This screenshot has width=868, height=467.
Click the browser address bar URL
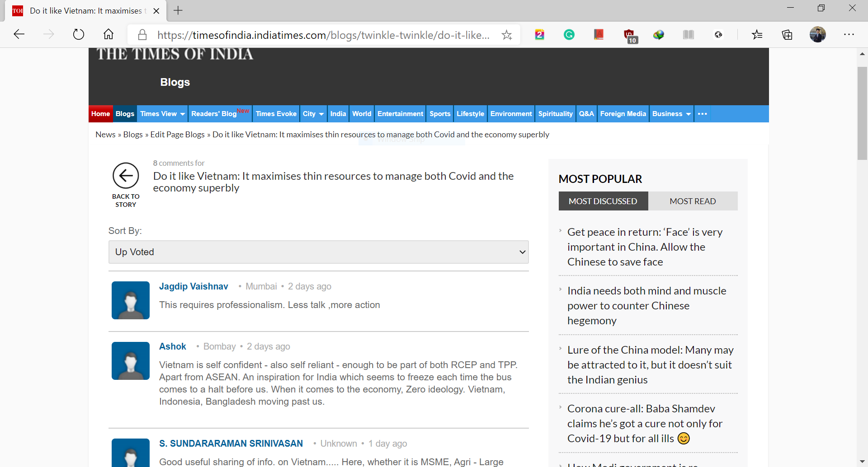click(323, 35)
